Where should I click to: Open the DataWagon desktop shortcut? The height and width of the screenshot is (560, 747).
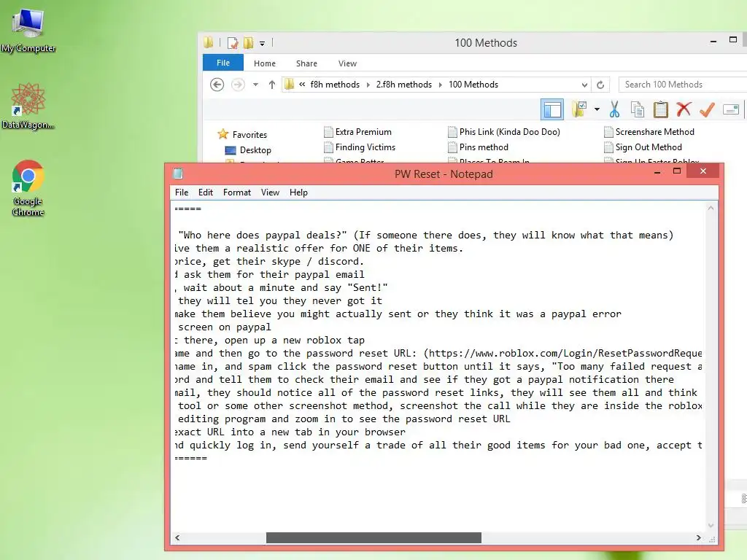(28, 106)
